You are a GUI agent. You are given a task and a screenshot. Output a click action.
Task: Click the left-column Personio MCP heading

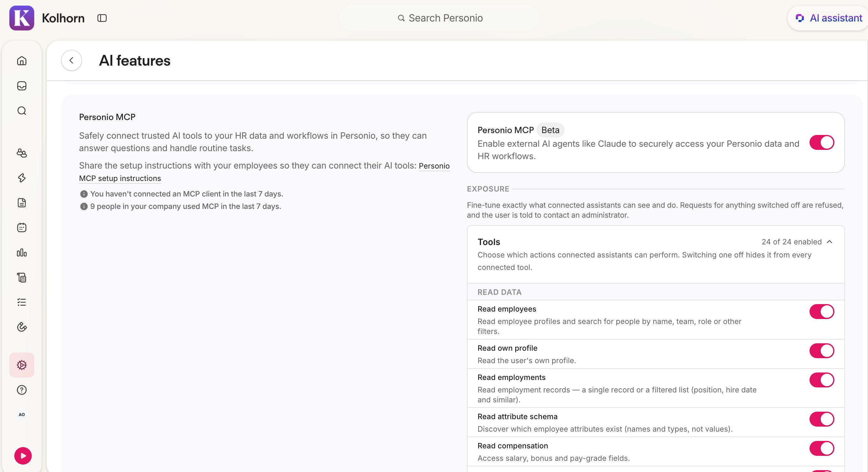(x=107, y=117)
